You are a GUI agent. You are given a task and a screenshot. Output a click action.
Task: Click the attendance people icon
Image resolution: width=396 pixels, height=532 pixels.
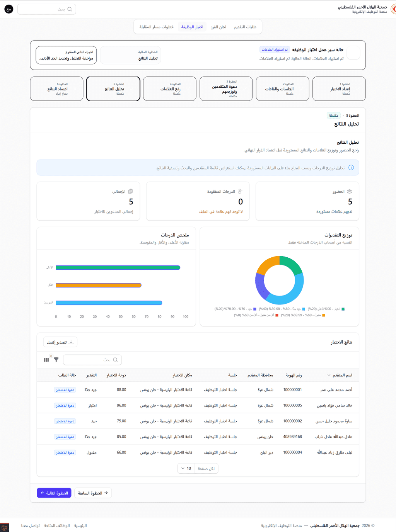pyautogui.click(x=350, y=191)
